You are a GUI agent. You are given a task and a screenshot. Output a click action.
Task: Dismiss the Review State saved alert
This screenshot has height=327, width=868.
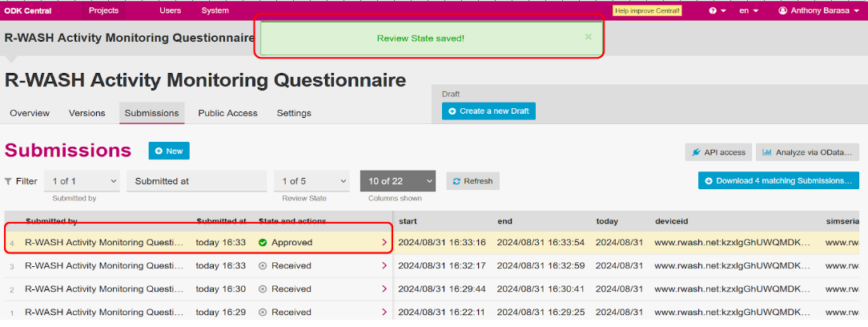pos(589,37)
